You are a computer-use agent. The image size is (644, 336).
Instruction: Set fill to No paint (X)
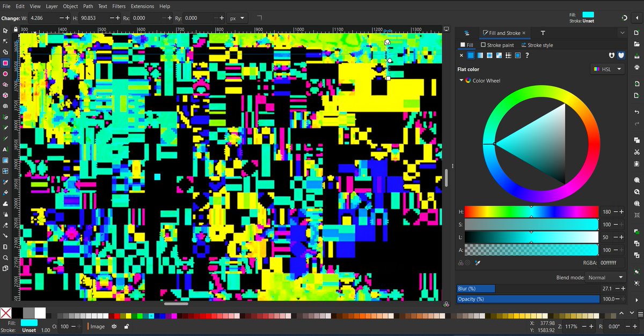click(462, 55)
